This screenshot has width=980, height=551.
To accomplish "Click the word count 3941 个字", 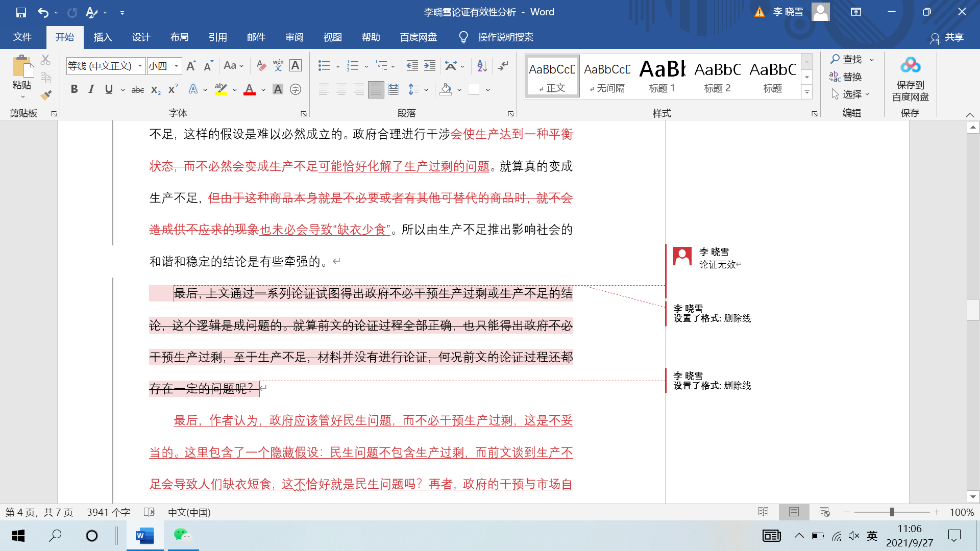I will tap(108, 512).
